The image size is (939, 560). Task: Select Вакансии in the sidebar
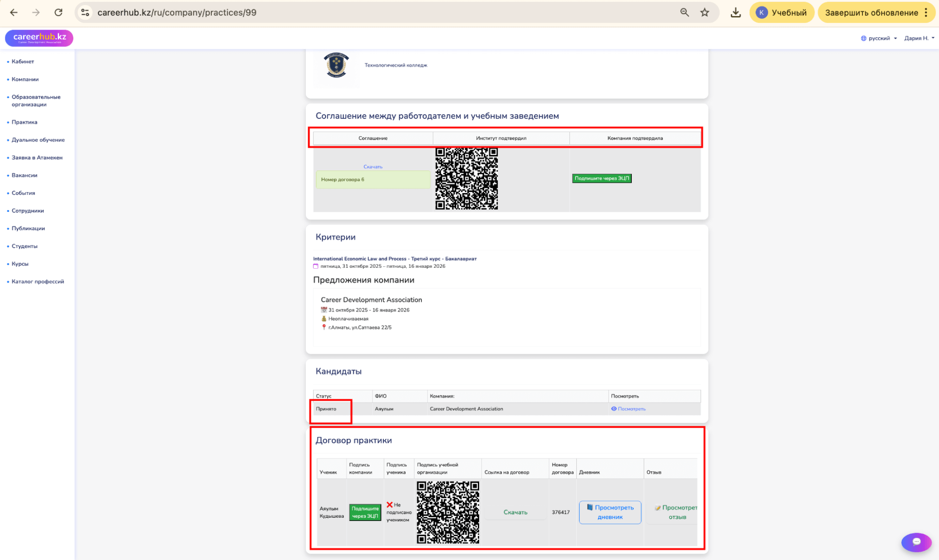24,175
